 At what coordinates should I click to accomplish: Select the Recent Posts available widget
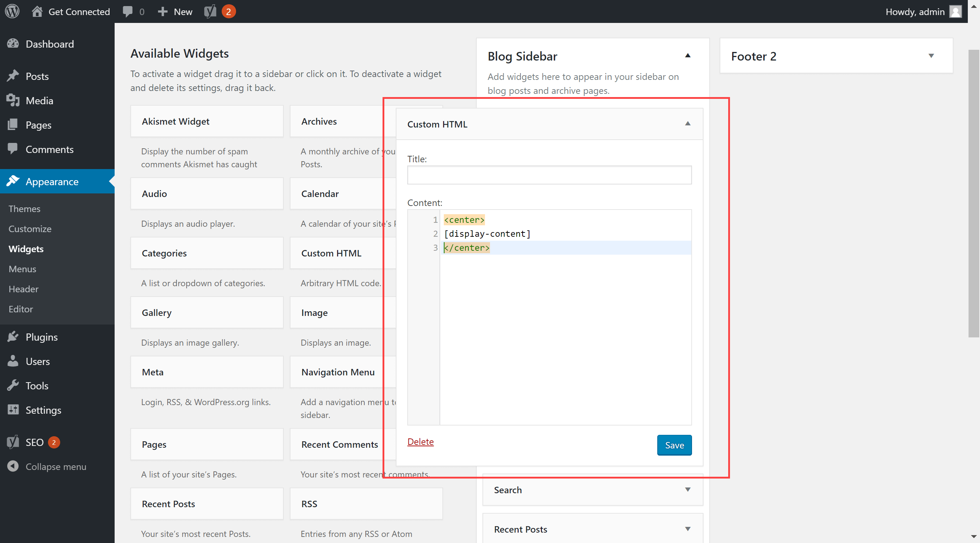207,504
